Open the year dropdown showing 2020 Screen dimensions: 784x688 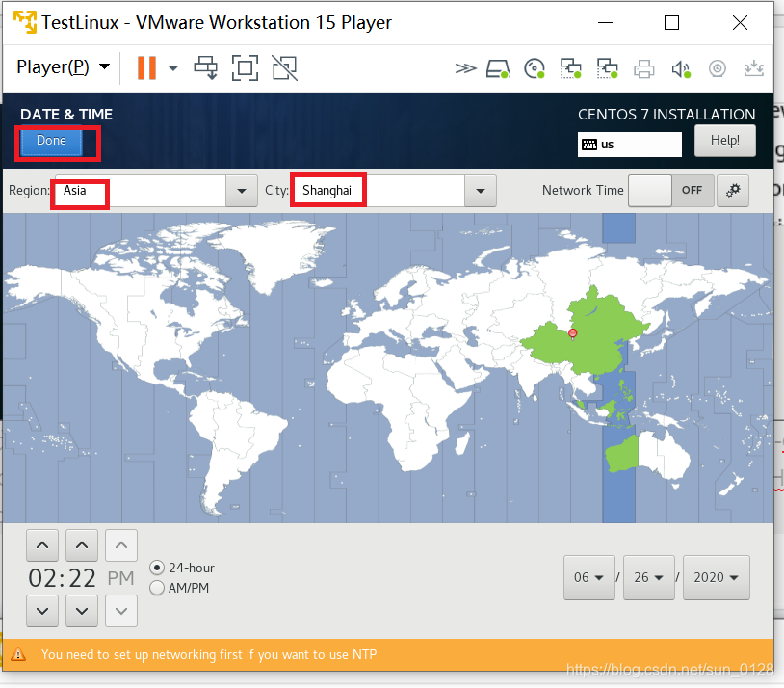coord(716,577)
